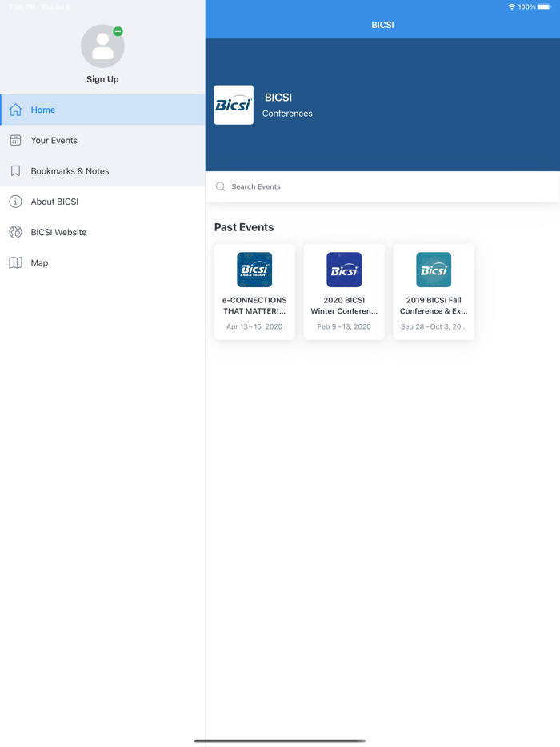Click the Your Events calendar icon
Viewport: 560px width, 747px height.
tap(15, 140)
